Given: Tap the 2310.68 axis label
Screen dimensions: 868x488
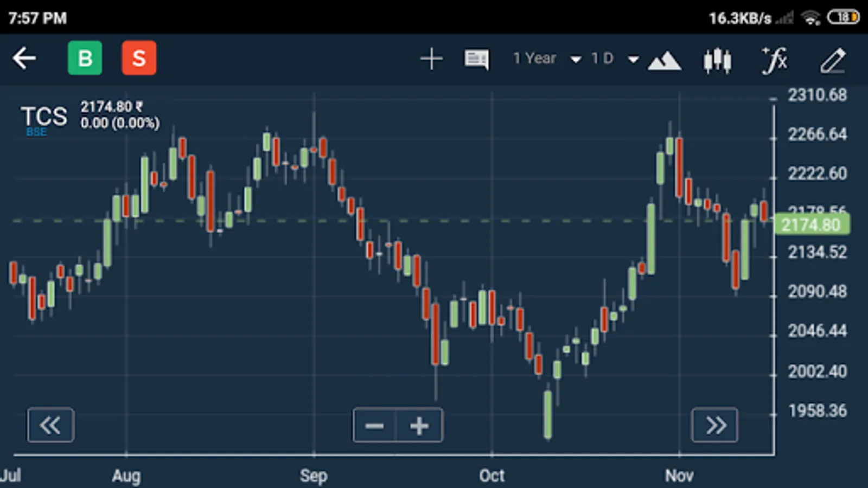Looking at the screenshot, I should tap(817, 95).
